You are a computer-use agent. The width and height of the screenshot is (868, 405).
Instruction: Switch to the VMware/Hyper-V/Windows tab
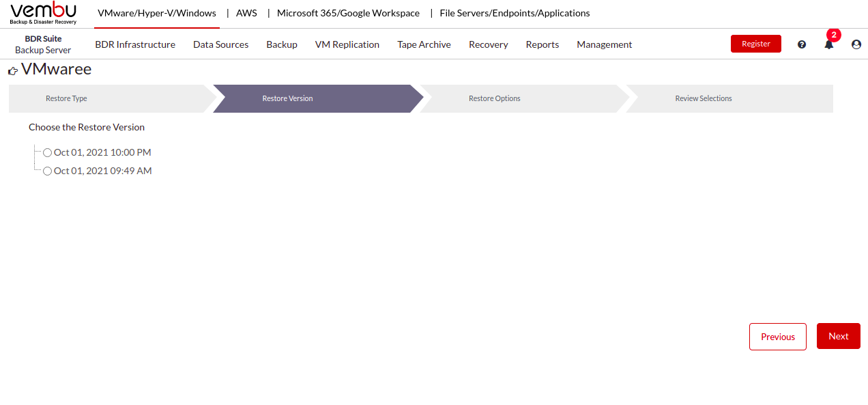(157, 13)
